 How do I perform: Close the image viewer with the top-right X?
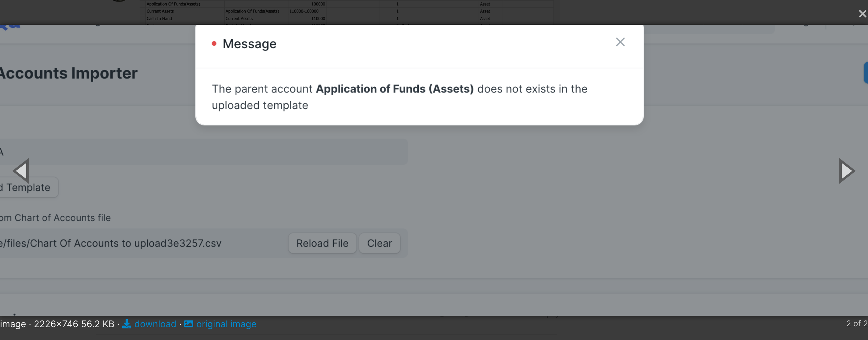coord(862,13)
